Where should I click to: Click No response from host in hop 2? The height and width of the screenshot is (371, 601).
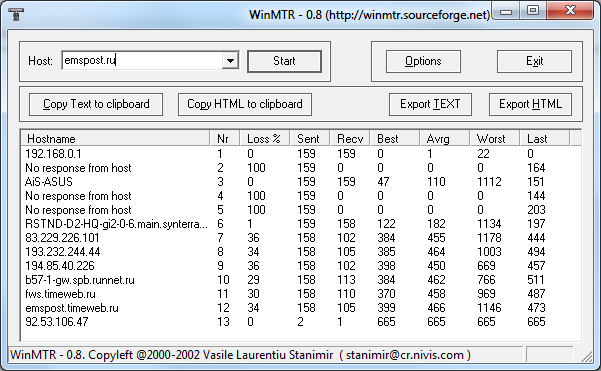(78, 168)
